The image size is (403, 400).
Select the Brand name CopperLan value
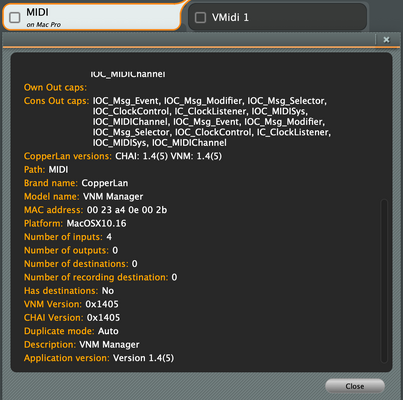pos(105,183)
